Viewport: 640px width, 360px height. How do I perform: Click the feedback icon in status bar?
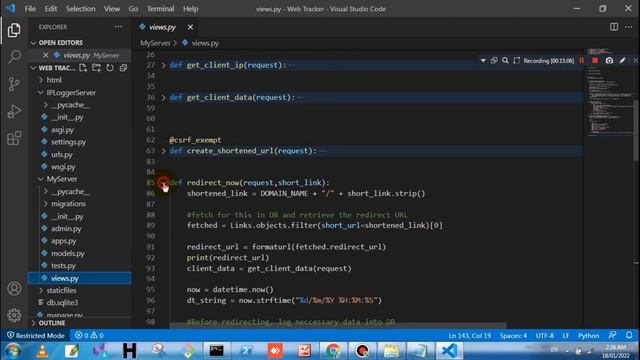tap(612, 335)
